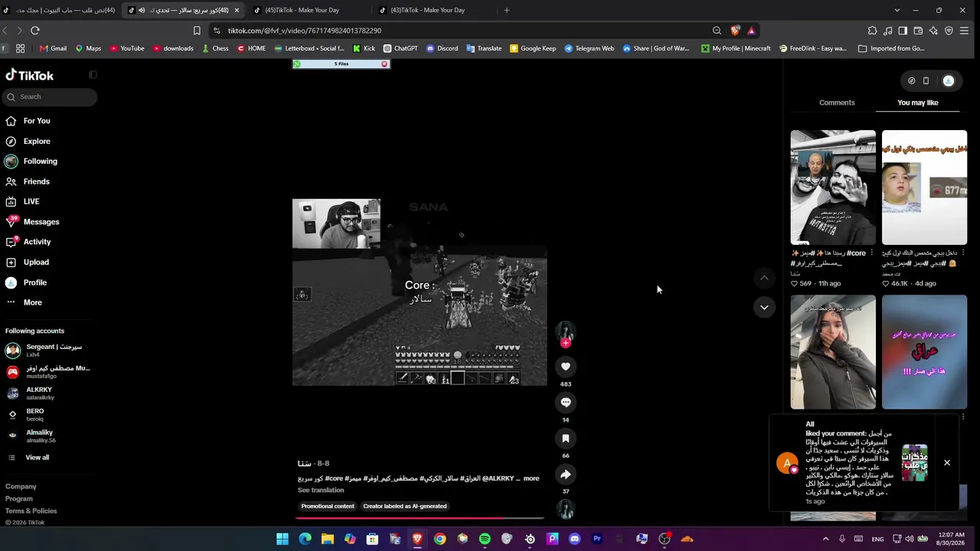The width and height of the screenshot is (980, 551).
Task: Click View all following accounts
Action: click(x=37, y=458)
